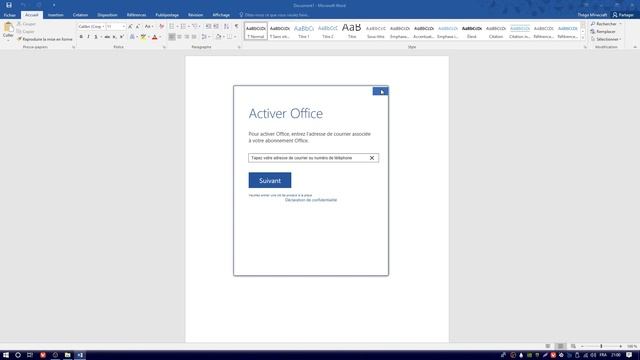
Task: Toggle show paragraph marks
Action: [237, 27]
